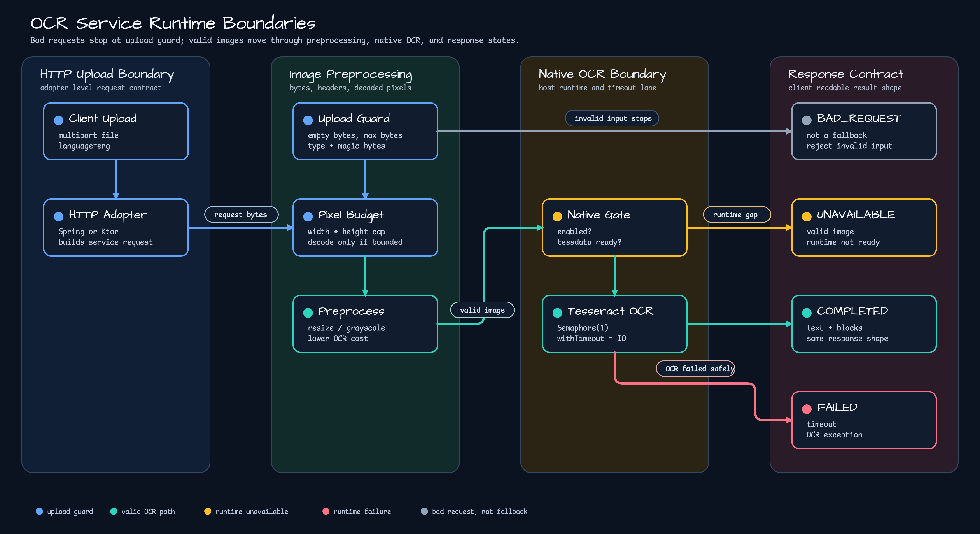980x534 pixels.
Task: Select the 'invalid input stops' label pill
Action: [x=612, y=118]
